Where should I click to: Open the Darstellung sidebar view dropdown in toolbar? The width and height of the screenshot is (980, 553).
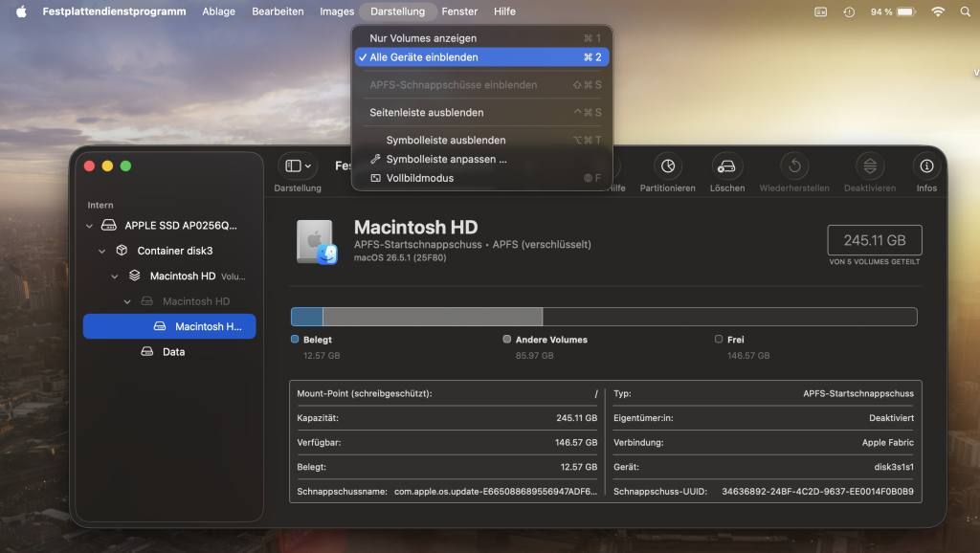[x=298, y=166]
